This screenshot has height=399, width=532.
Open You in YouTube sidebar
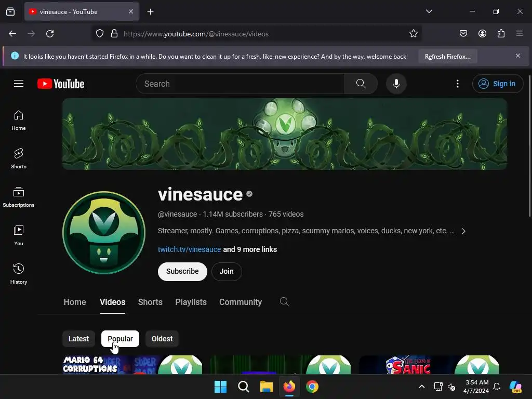coord(19,235)
